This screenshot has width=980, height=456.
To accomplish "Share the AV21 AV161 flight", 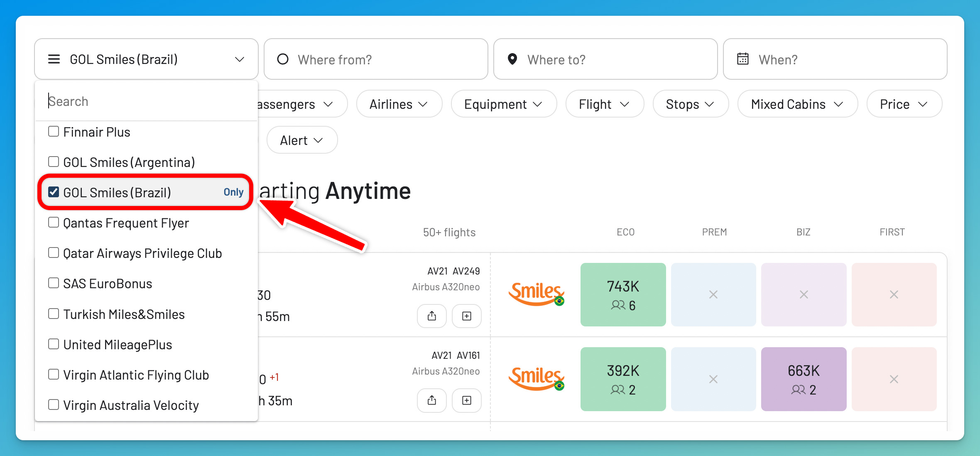I will 432,400.
